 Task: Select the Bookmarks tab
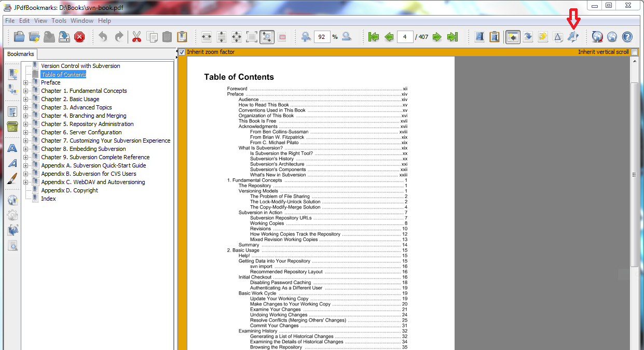(x=21, y=54)
